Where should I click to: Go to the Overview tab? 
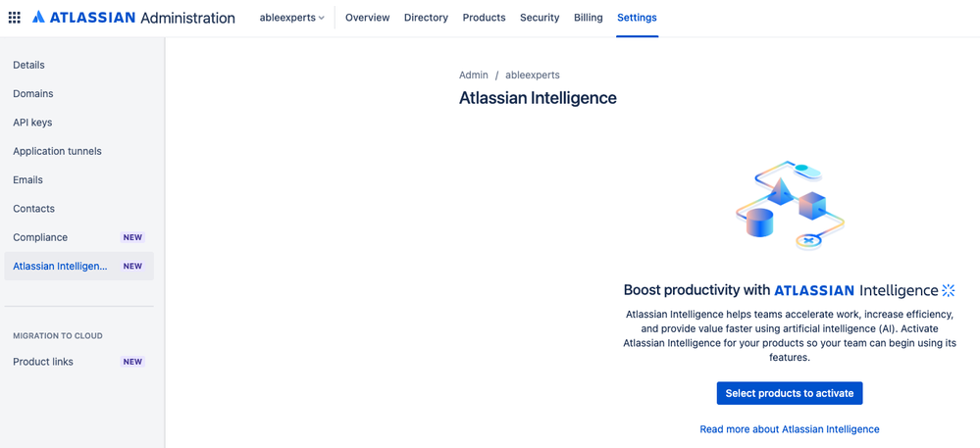click(368, 18)
